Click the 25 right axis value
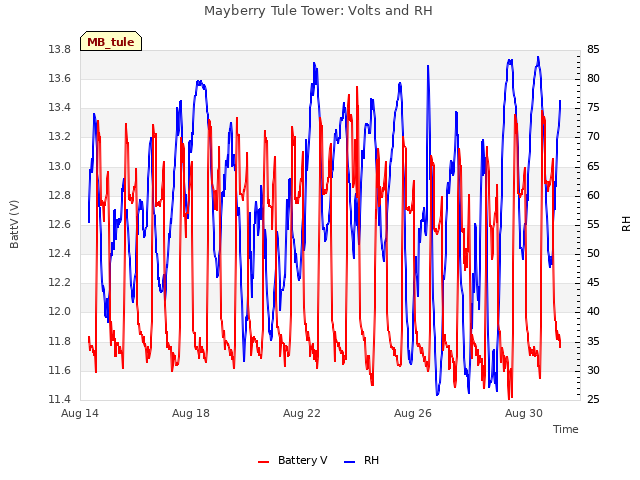The width and height of the screenshot is (640, 480). 593,399
